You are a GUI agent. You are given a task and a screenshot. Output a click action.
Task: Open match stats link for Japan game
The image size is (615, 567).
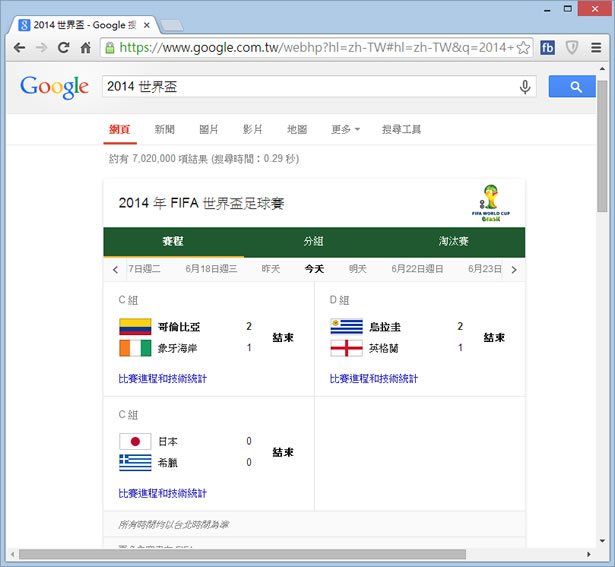[x=162, y=493]
